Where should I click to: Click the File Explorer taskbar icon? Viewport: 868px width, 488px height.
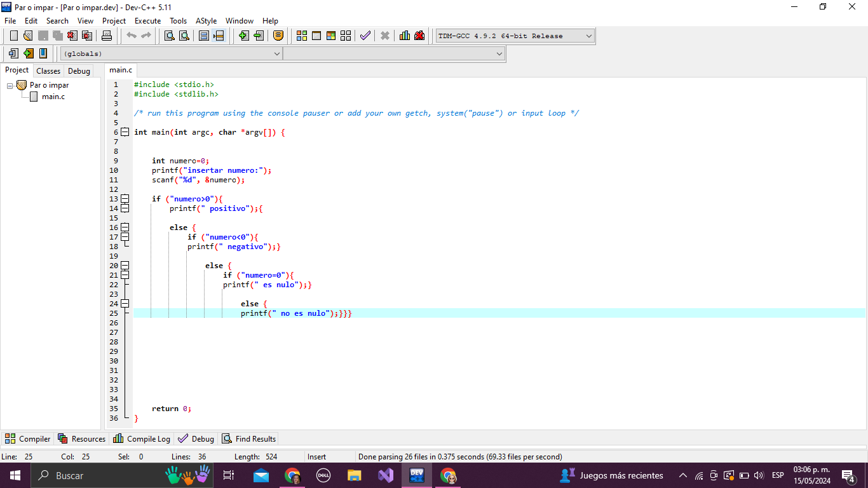pyautogui.click(x=354, y=475)
